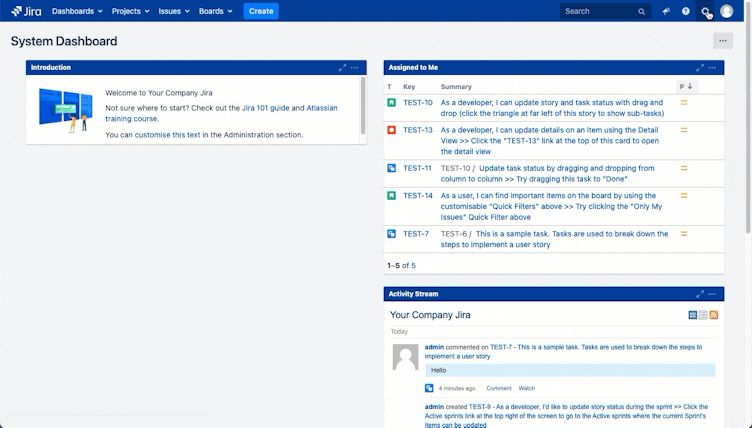The width and height of the screenshot is (752, 428).
Task: Switch Activity Stream to full view
Action: pos(693,315)
